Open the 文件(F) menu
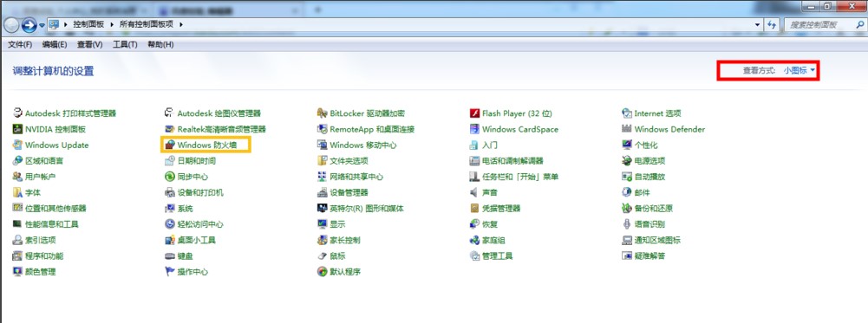This screenshot has width=868, height=323. pos(20,44)
